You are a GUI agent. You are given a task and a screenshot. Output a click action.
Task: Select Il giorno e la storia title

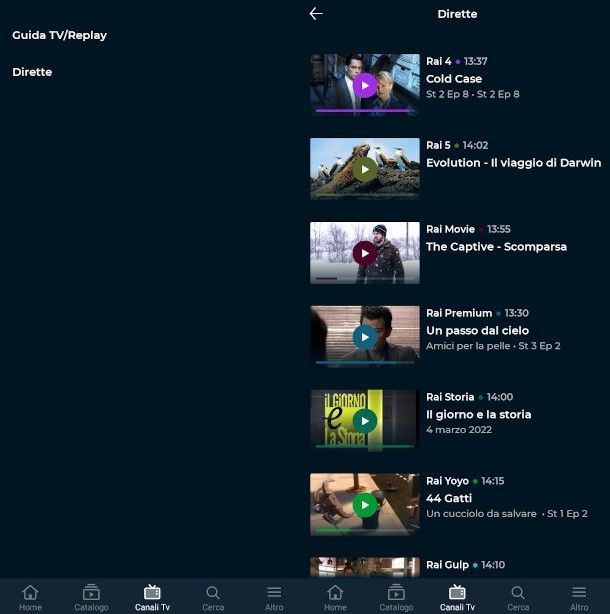click(478, 414)
